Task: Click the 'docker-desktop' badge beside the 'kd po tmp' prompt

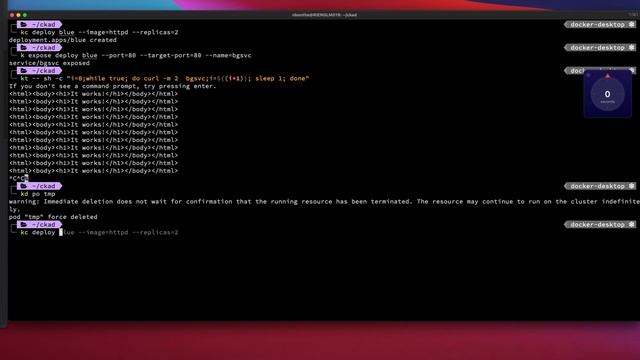Action: [600, 186]
